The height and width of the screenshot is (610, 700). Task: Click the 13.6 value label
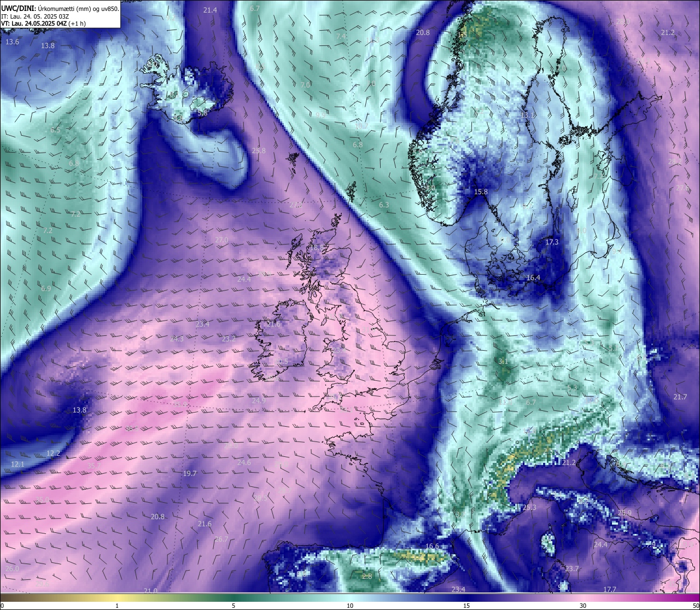[x=12, y=42]
